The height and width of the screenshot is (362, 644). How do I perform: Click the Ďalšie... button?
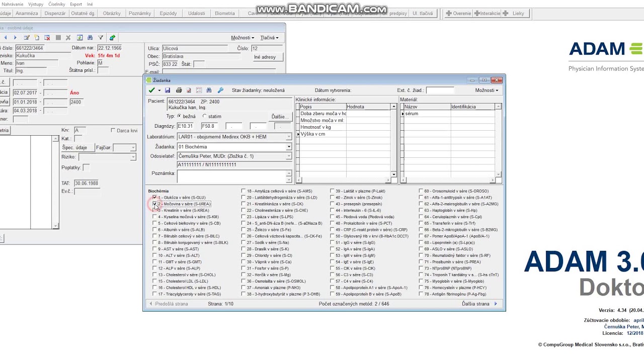[281, 116]
